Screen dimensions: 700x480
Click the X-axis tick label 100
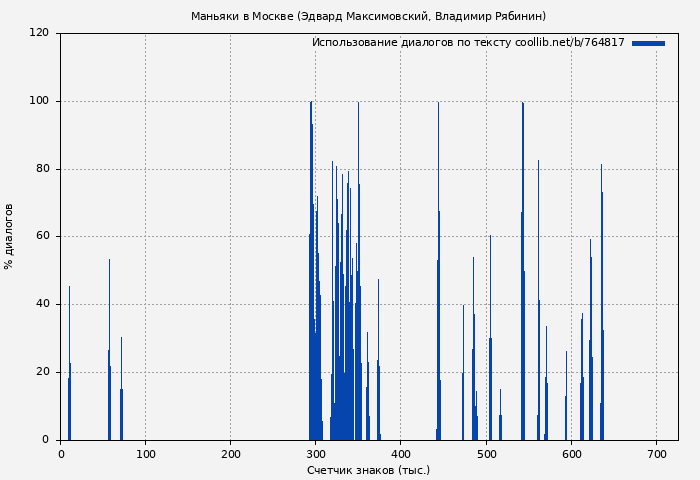coord(146,454)
